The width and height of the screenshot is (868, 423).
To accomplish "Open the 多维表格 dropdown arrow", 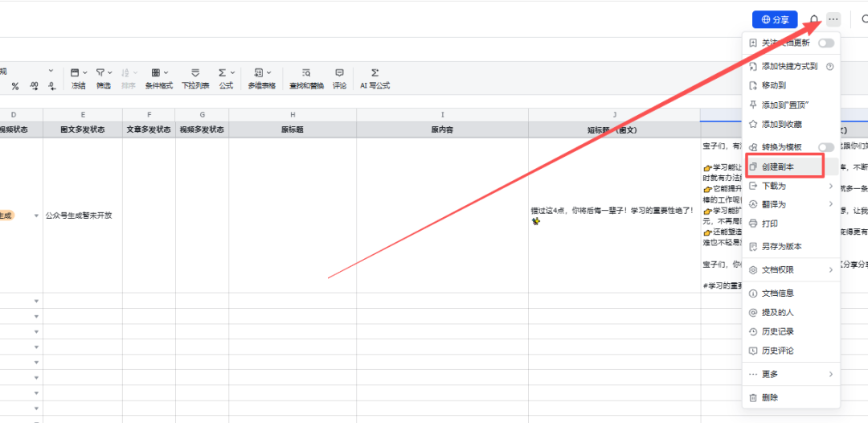I will [x=269, y=72].
